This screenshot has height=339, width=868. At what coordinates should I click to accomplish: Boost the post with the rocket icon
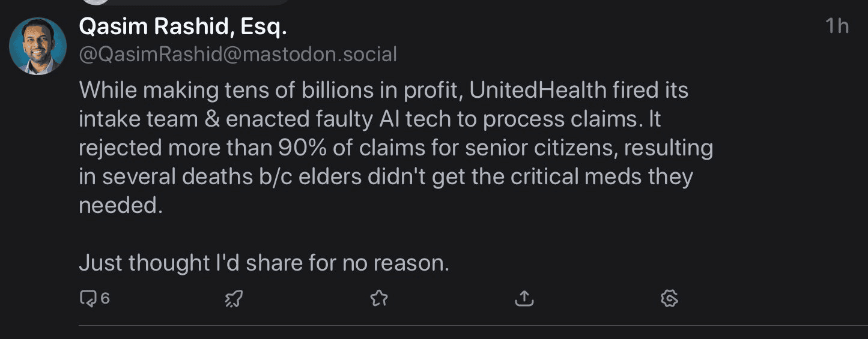point(234,298)
